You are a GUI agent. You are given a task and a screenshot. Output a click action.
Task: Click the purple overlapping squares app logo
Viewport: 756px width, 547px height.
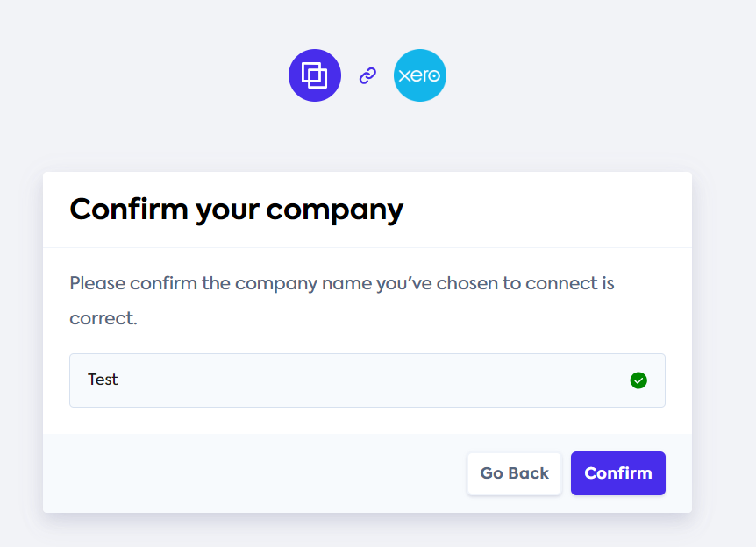point(314,75)
